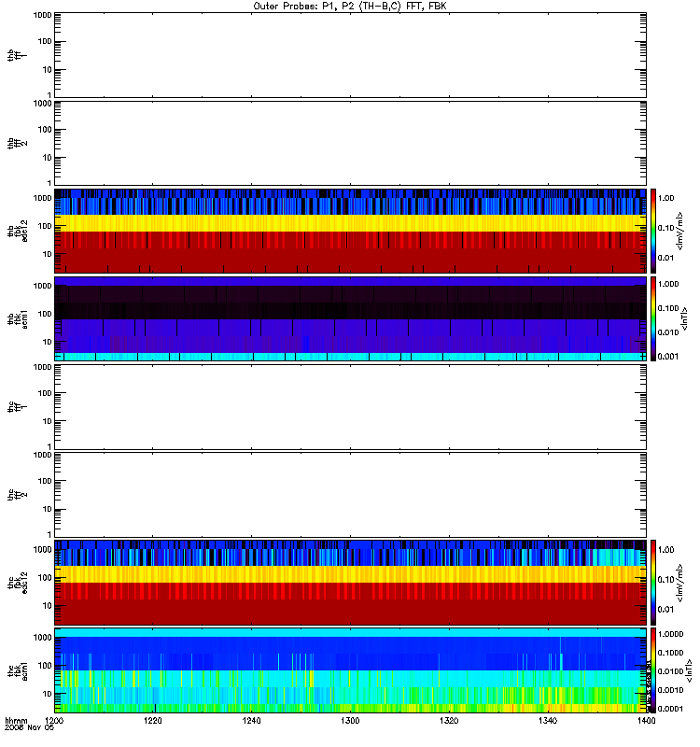
Task: Click the '0.10' tick on thc edc12 color bar
Action: [666, 580]
